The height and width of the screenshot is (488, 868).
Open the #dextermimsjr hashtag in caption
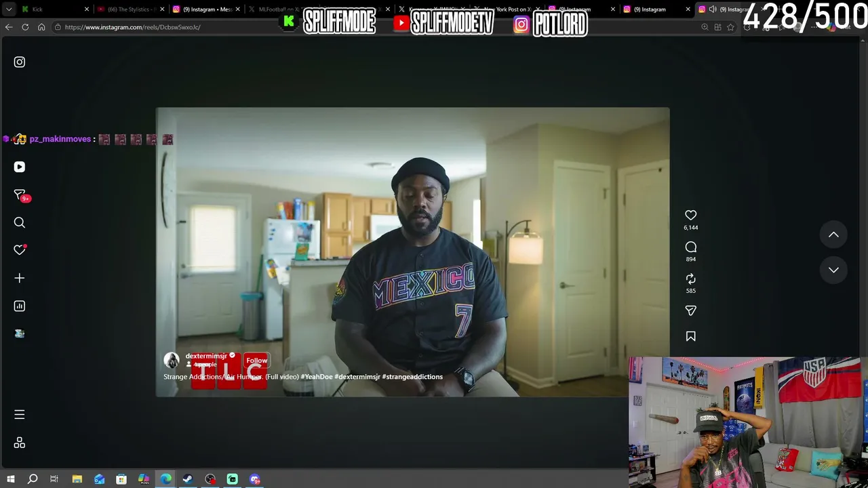(x=357, y=377)
